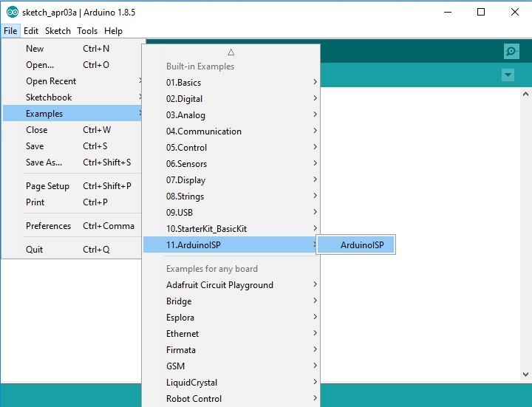Image resolution: width=532 pixels, height=407 pixels.
Task: Expand the Sketchbook submenu
Action: pyautogui.click(x=72, y=98)
